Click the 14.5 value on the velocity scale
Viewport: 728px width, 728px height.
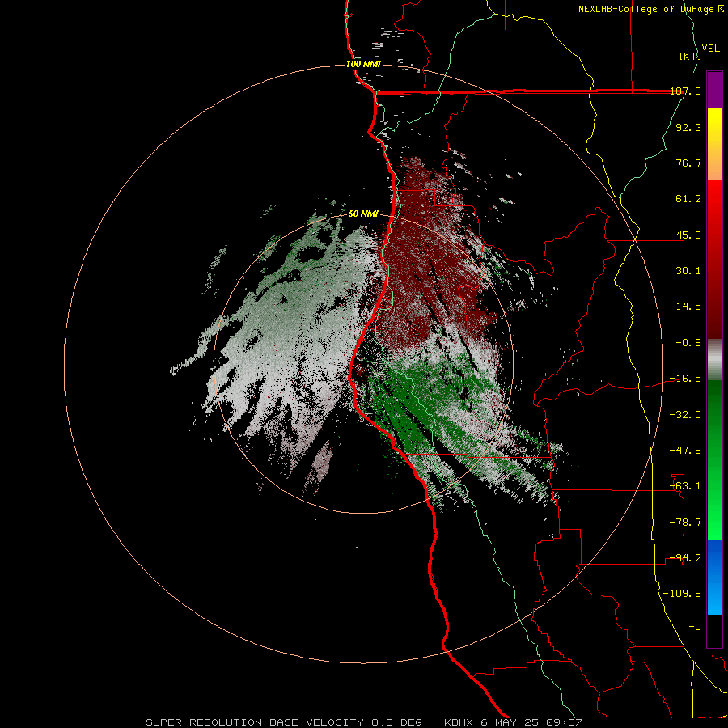(688, 307)
